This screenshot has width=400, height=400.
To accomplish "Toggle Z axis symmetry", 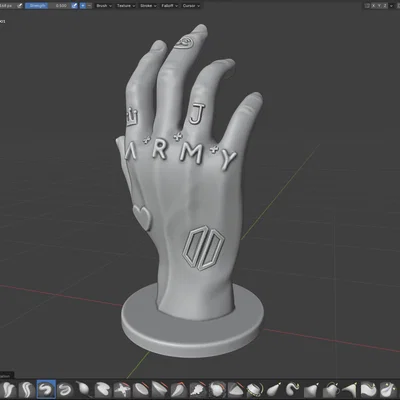I will point(385,6).
